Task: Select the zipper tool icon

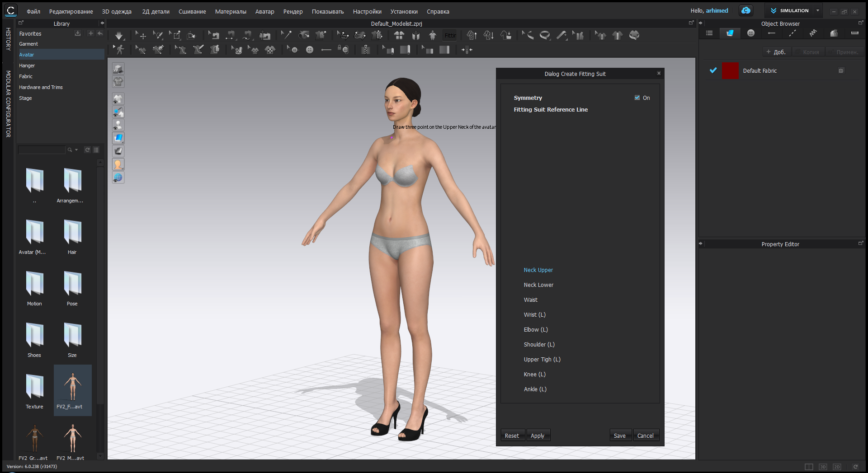Action: [365, 50]
